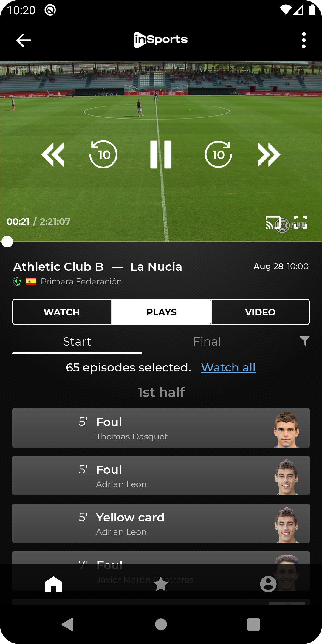
Task: Open the VIDEO tab
Action: [260, 312]
